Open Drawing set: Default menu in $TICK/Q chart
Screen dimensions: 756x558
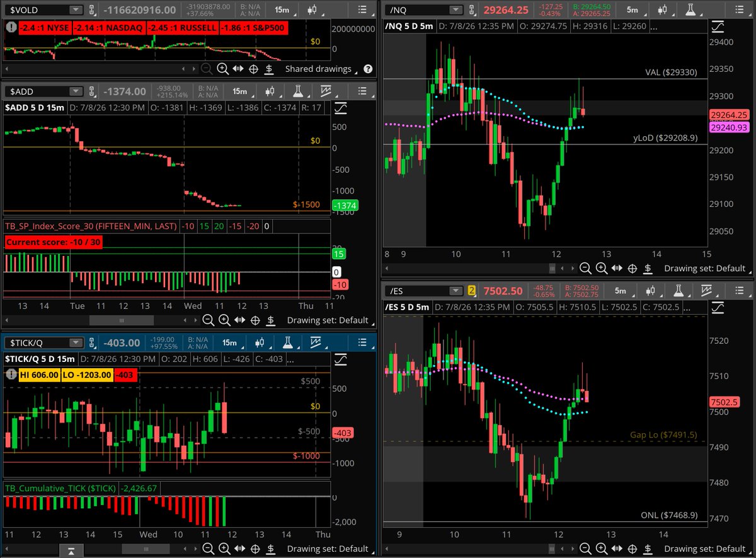tap(329, 550)
